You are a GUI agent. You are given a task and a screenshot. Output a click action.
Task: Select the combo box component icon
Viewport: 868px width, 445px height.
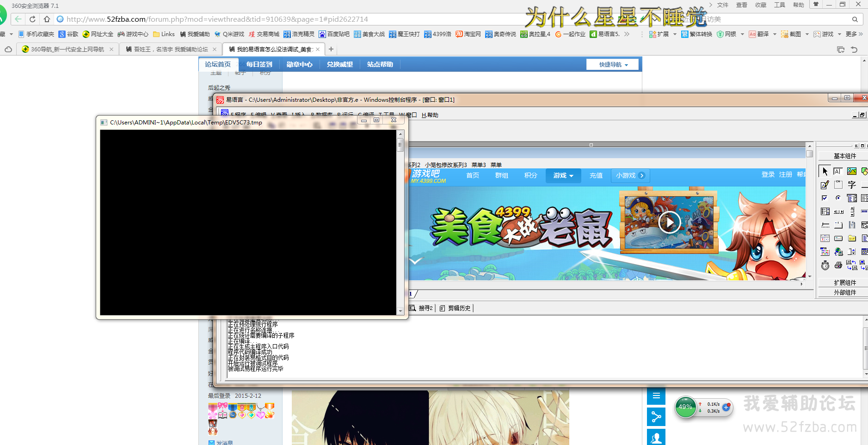852,198
